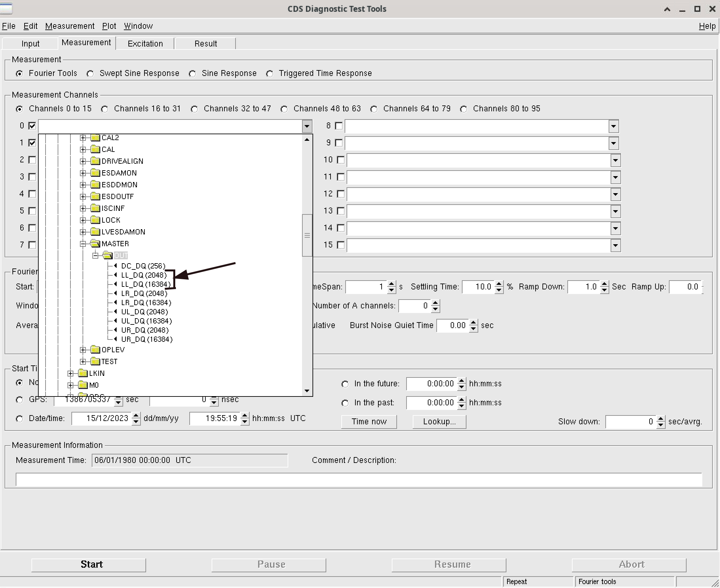Click the scroll-down arrow of channel tree
This screenshot has width=720, height=588.
[307, 391]
